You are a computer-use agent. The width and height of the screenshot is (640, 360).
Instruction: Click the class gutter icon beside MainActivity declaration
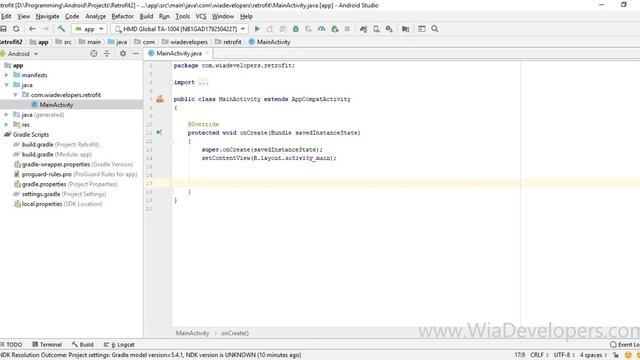point(160,99)
